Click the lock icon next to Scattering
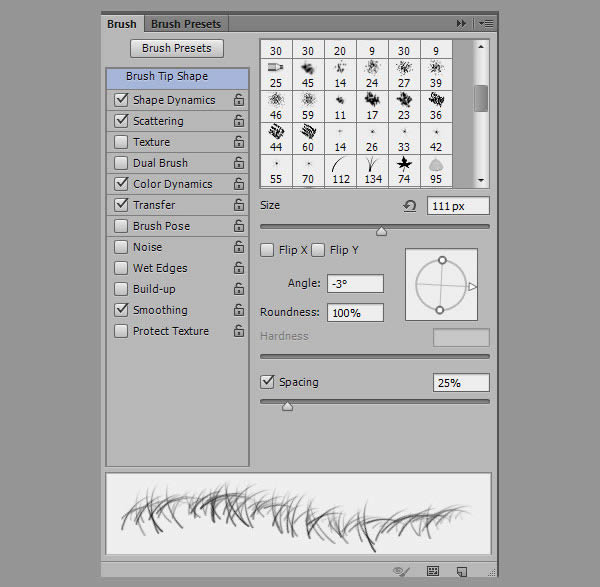Image resolution: width=600 pixels, height=587 pixels. pyautogui.click(x=239, y=121)
